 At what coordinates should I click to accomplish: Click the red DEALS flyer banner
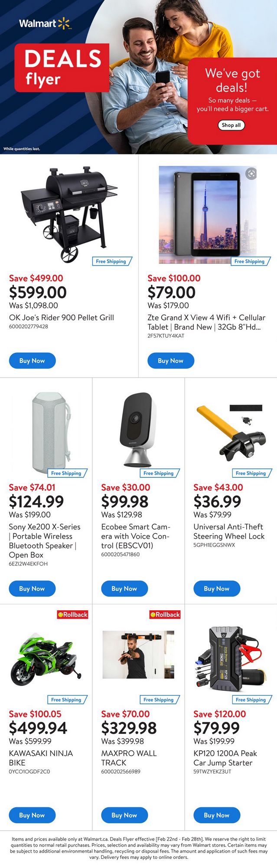[x=62, y=68]
